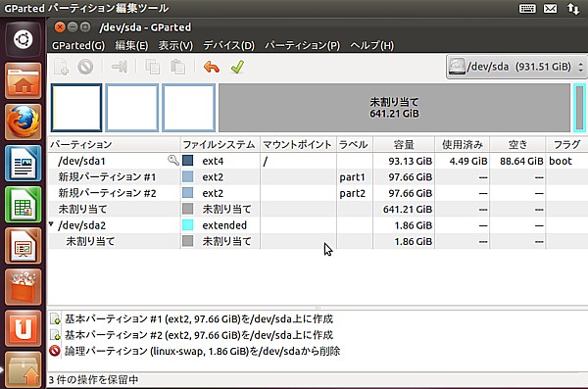Viewport: 588px width, 389px height.
Task: Select the /dev/sda1 row
Action: point(318,161)
